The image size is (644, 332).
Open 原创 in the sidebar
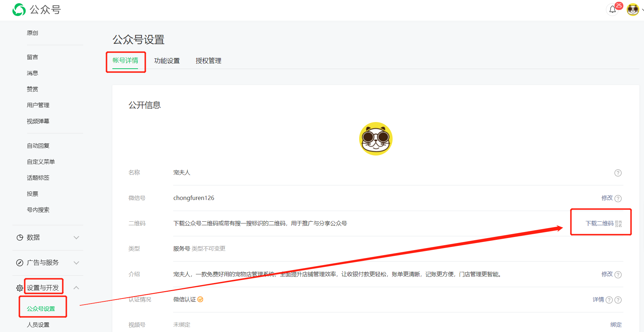(32, 33)
